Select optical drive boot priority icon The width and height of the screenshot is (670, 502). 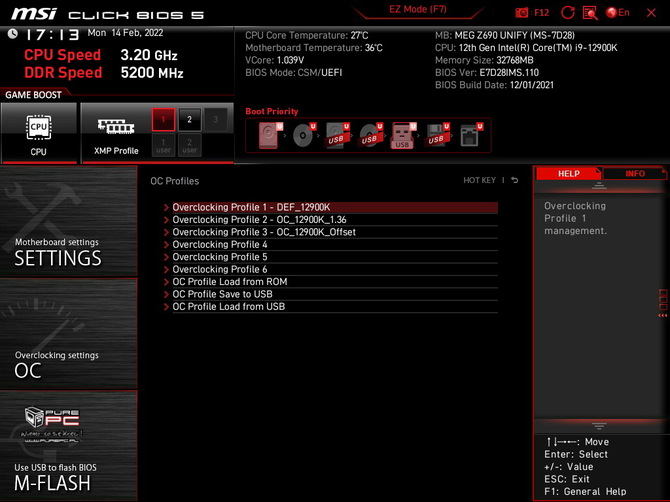tap(303, 135)
